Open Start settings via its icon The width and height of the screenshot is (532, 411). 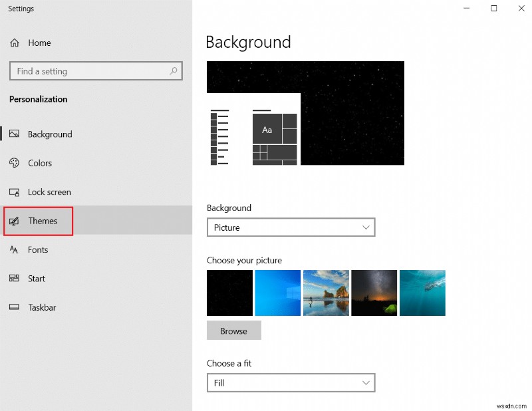tap(15, 278)
